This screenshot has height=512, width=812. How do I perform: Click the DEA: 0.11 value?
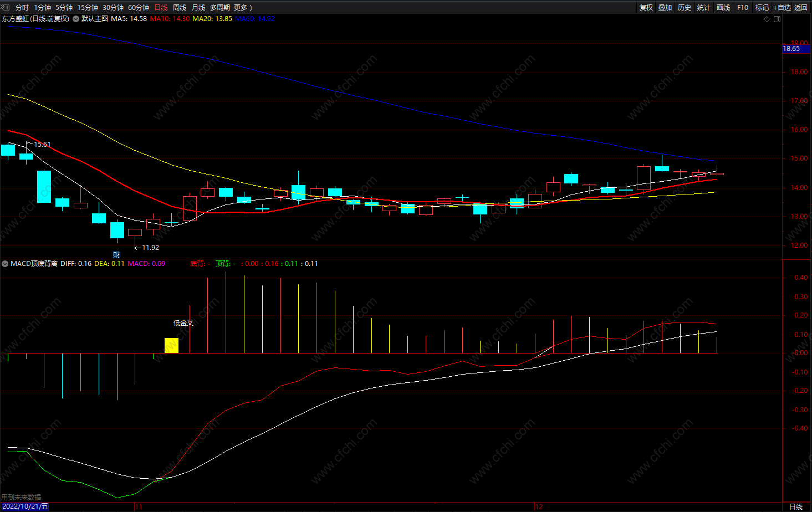(x=110, y=264)
